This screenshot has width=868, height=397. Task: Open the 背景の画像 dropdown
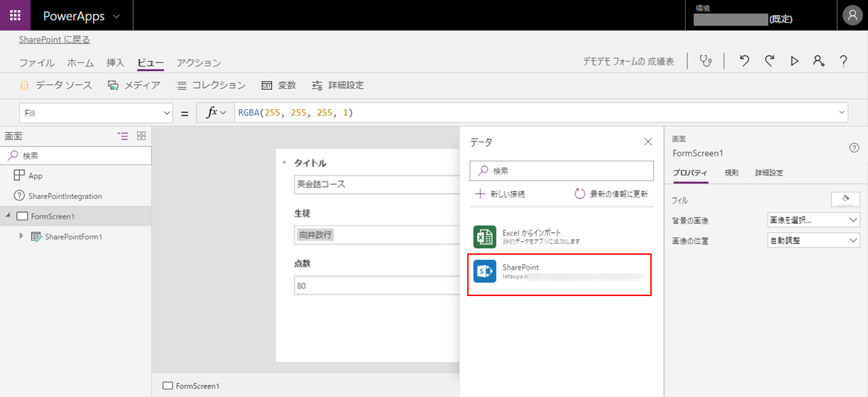pos(814,220)
